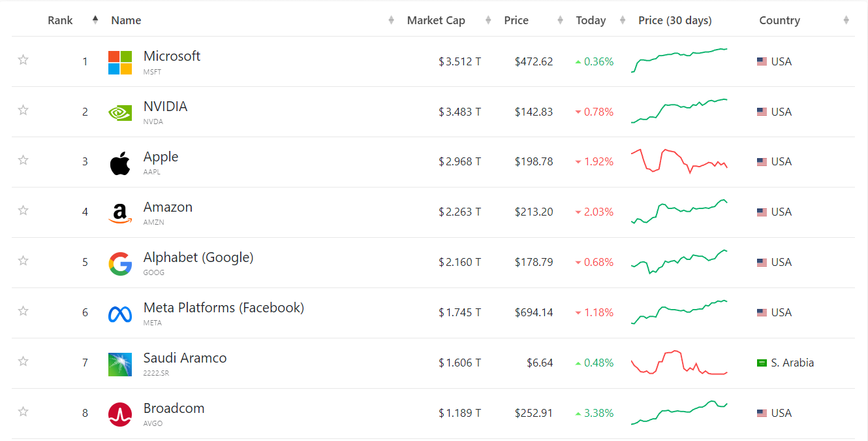This screenshot has width=868, height=441.
Task: Click the Rank column header
Action: 61,20
